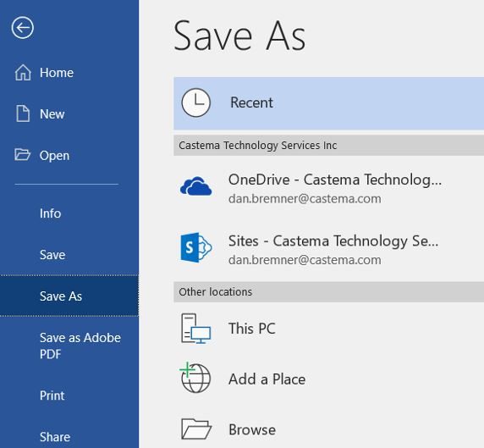Image resolution: width=484 pixels, height=448 pixels.
Task: Click Browse to pick a folder
Action: point(252,429)
